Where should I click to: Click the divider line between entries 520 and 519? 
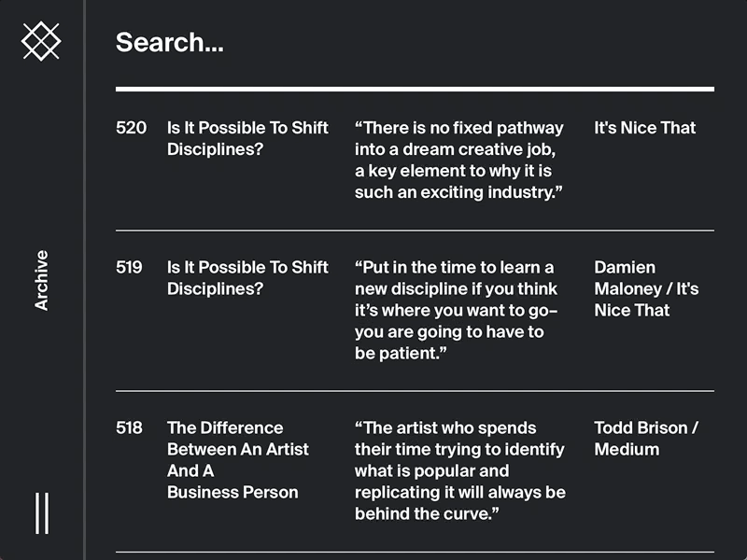pos(415,230)
